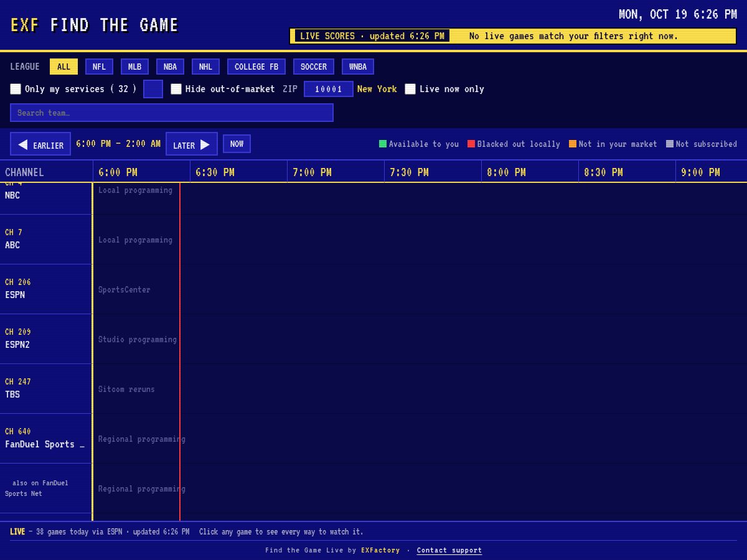The image size is (747, 560).
Task: Open the Contact support link
Action: [x=449, y=550]
